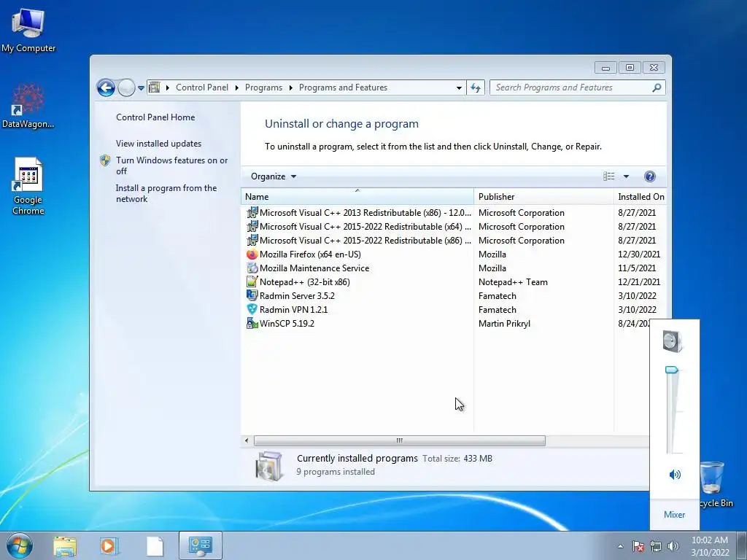Open Install a program from the network
Image resolution: width=747 pixels, height=560 pixels.
(x=166, y=193)
